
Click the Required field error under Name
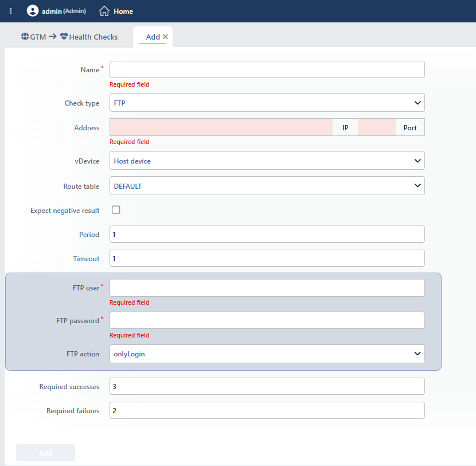click(x=129, y=84)
